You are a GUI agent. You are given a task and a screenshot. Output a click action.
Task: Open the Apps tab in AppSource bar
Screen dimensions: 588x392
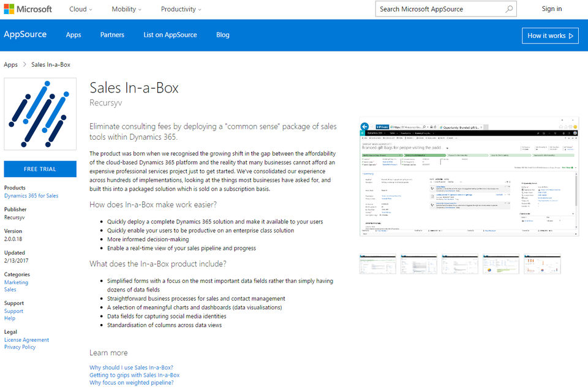(73, 35)
